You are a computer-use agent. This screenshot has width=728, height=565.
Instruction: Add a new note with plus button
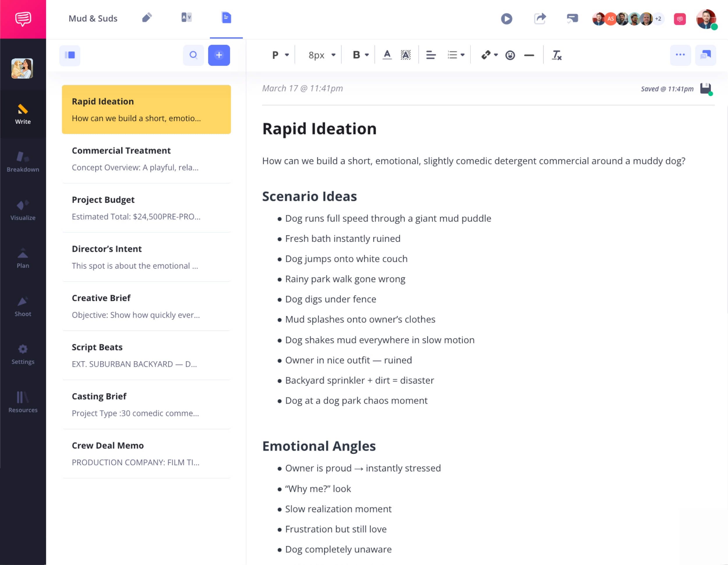pos(219,55)
